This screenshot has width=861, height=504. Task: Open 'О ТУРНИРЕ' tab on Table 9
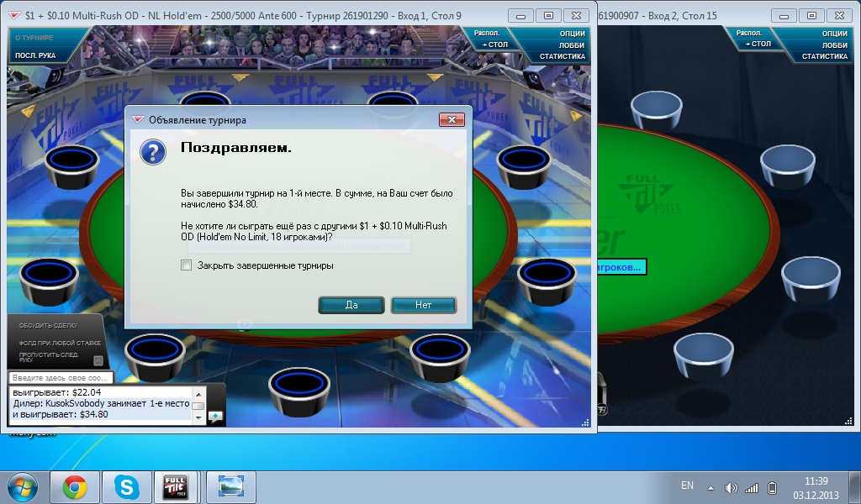pos(34,38)
